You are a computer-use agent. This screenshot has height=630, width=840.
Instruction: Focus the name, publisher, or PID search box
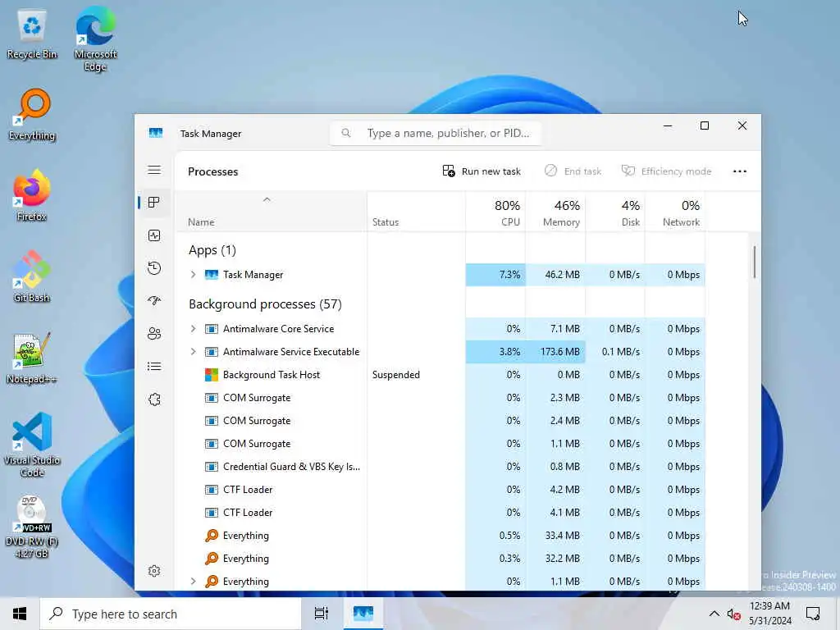(436, 133)
